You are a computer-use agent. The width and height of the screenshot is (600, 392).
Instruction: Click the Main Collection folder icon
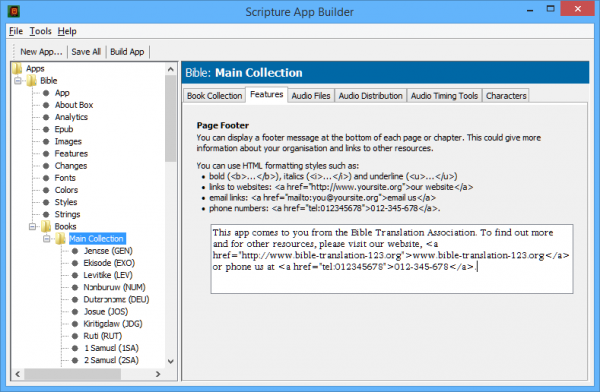click(x=60, y=238)
